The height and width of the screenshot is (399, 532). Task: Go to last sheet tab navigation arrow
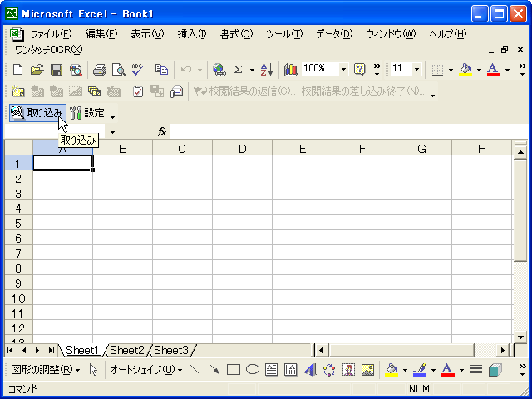(52, 350)
